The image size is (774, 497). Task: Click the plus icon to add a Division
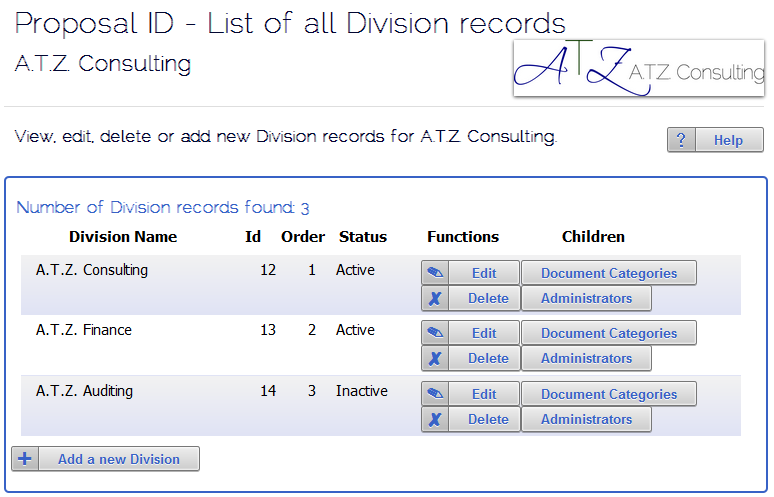(25, 459)
